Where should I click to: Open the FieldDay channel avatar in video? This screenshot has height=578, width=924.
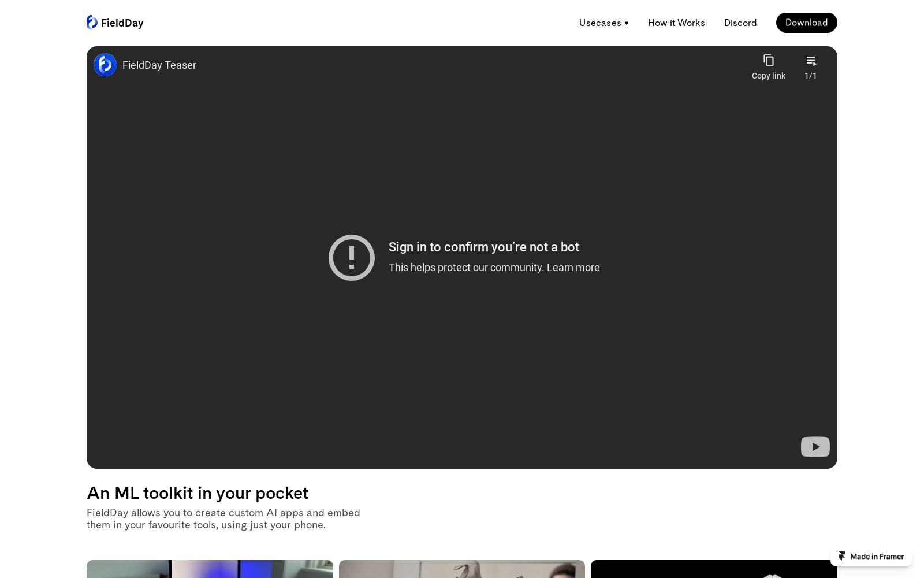(x=105, y=65)
